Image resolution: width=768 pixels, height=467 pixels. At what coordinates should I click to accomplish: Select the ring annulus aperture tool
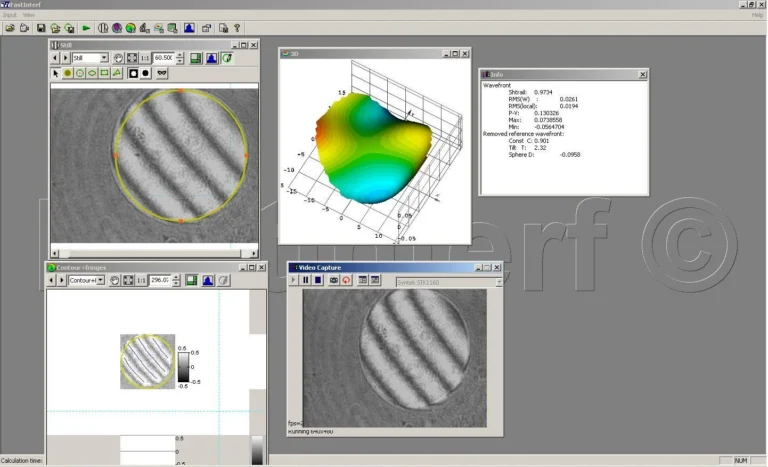(80, 73)
